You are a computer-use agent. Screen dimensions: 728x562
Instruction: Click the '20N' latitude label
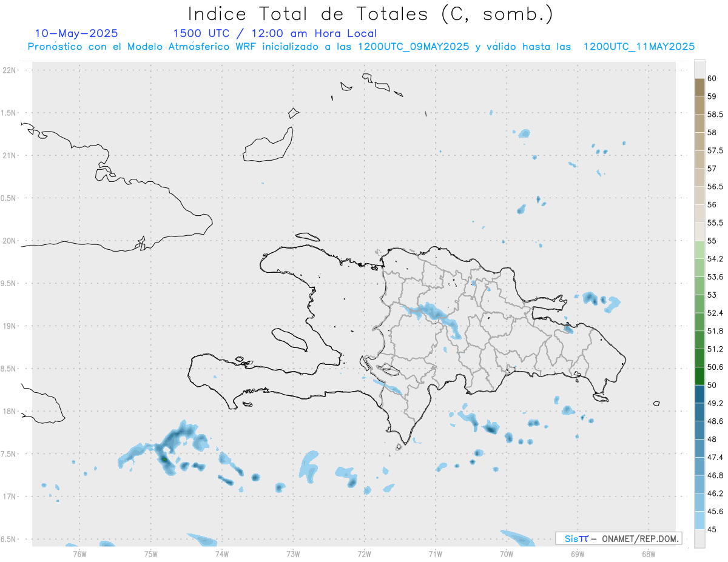click(x=10, y=241)
